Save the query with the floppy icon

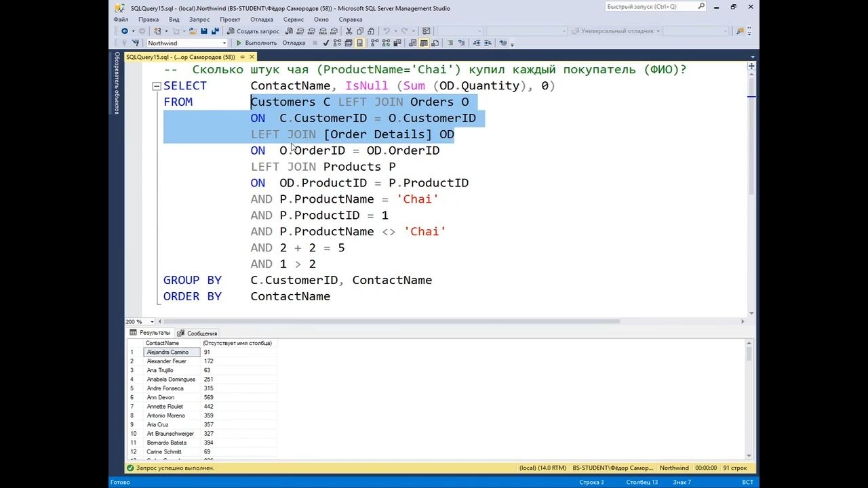[x=204, y=31]
